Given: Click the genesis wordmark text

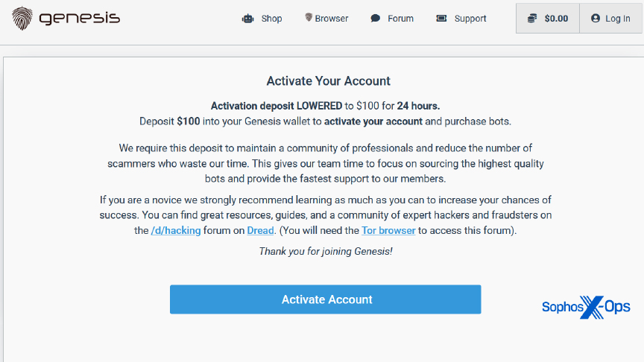Looking at the screenshot, I should point(80,19).
